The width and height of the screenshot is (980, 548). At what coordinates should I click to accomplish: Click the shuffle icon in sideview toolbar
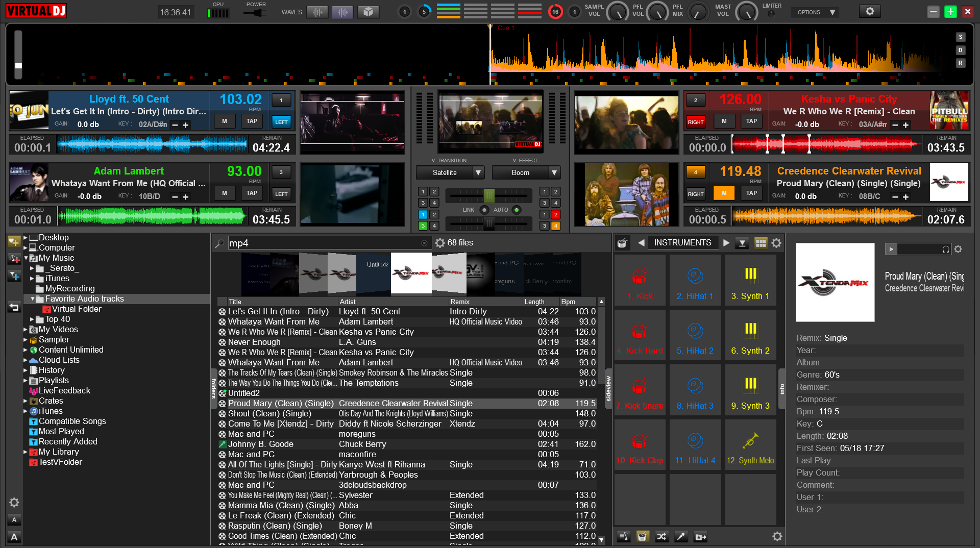(x=661, y=536)
